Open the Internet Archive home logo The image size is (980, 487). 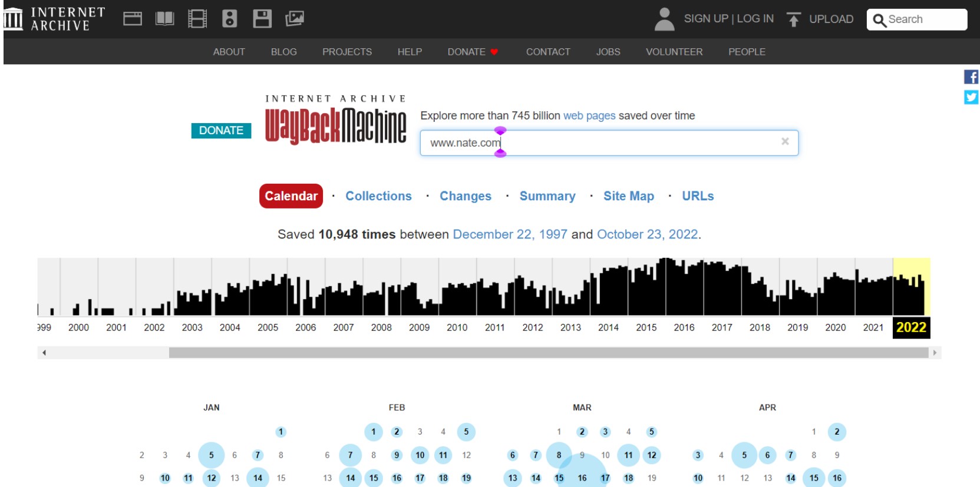pos(55,19)
